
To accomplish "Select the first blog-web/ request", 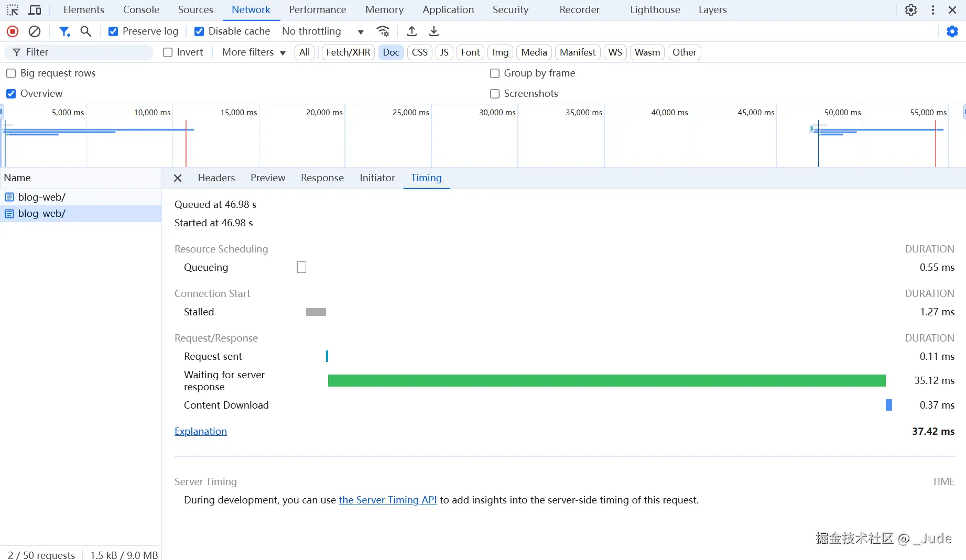I will coord(81,197).
